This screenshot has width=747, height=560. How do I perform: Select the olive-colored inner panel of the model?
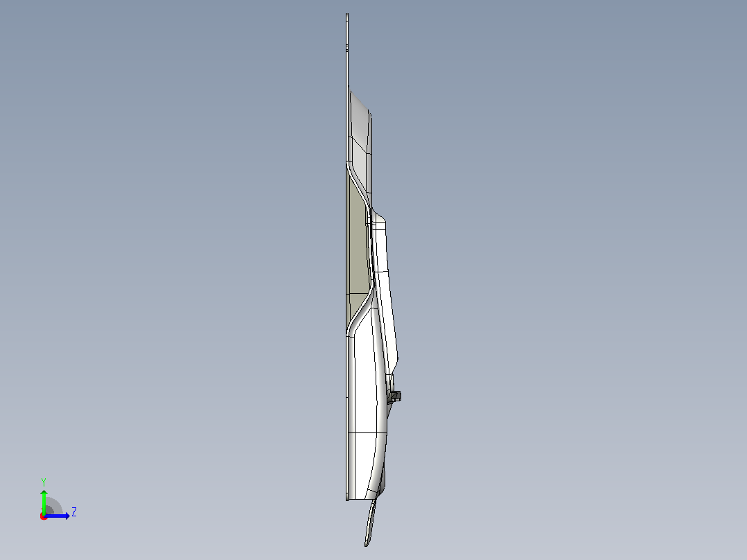coord(358,248)
